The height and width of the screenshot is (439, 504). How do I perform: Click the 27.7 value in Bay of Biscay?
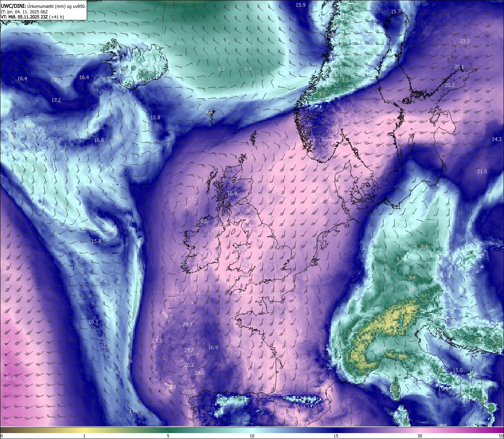(189, 350)
